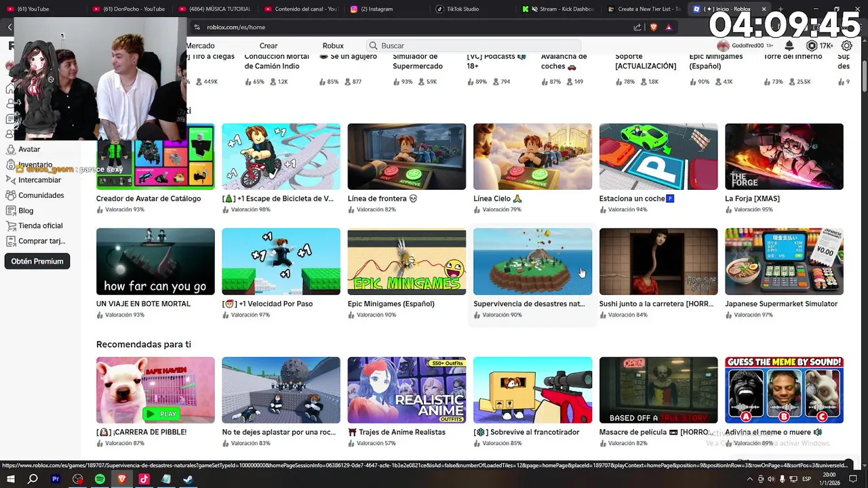
Task: Open Línea de frontera game thumbnail
Action: click(x=407, y=157)
